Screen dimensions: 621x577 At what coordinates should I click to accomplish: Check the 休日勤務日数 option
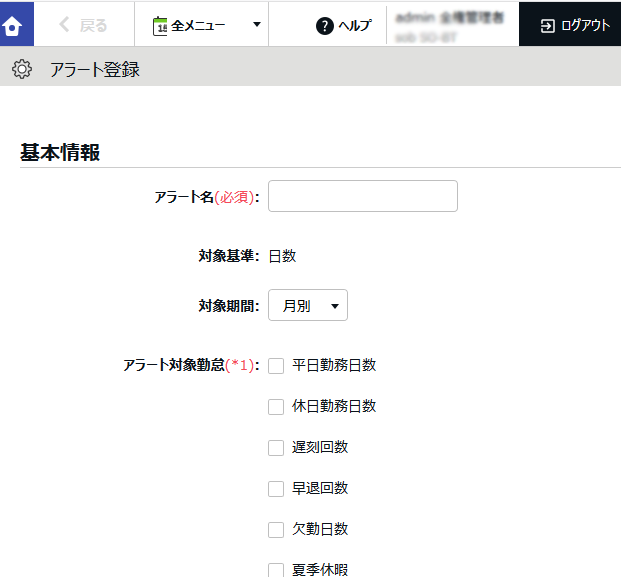276,407
